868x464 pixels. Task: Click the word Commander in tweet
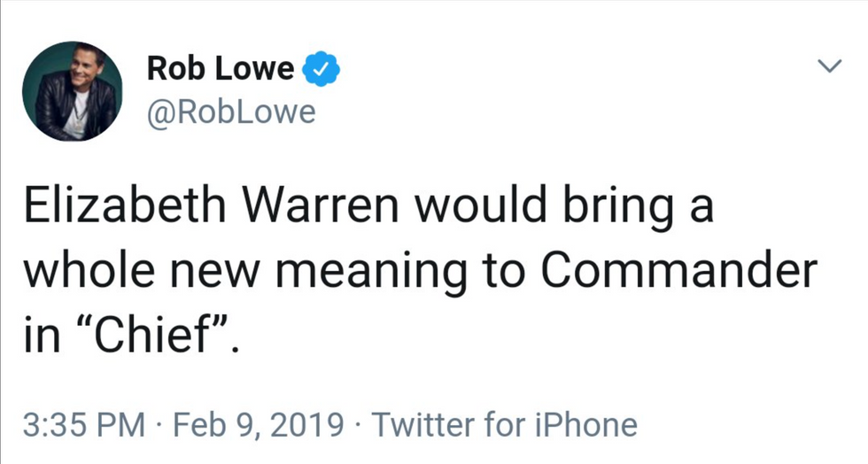678,271
